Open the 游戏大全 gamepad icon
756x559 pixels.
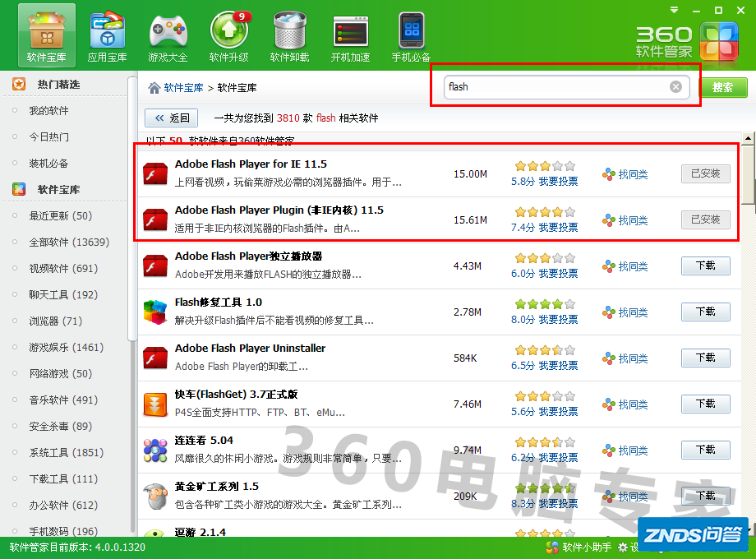point(168,36)
